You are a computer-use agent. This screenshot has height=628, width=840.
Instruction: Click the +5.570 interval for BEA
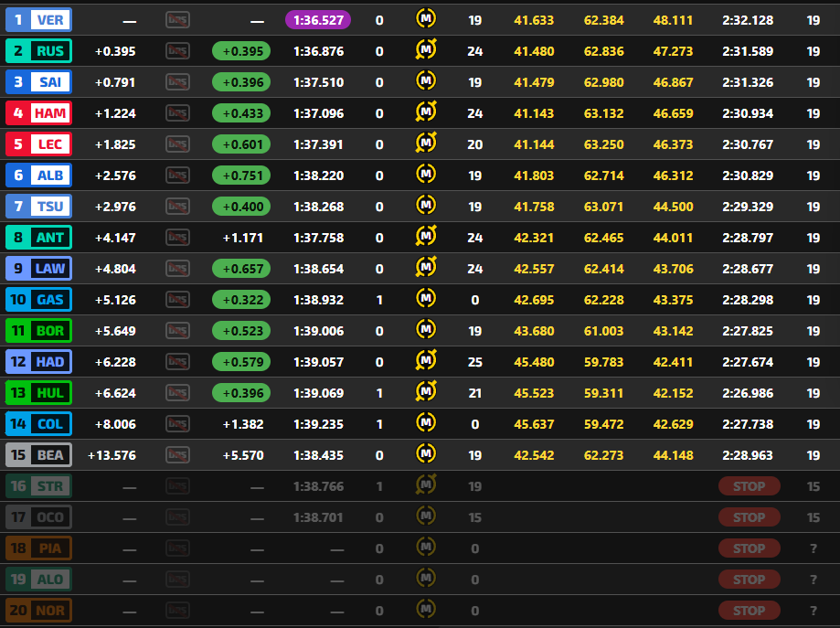pos(243,455)
